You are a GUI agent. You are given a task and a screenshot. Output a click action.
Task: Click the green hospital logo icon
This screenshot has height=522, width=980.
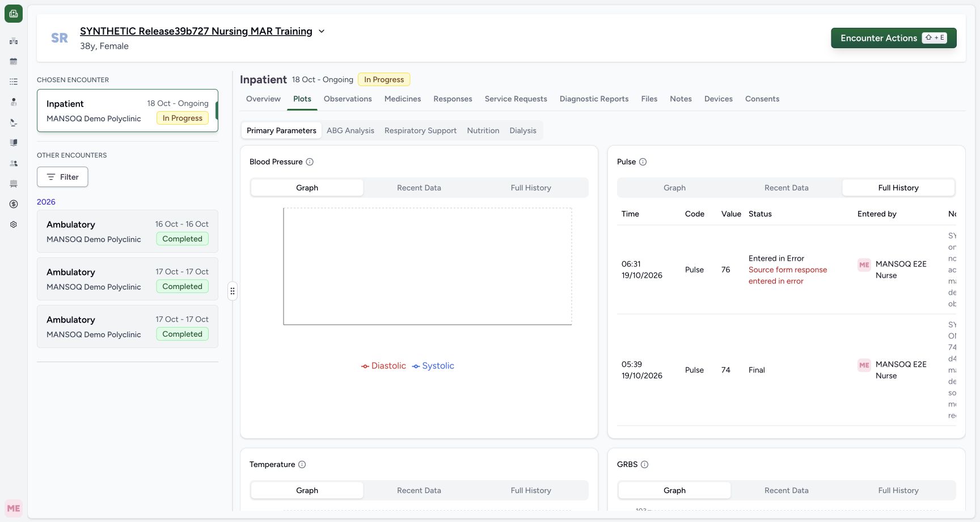coord(14,14)
